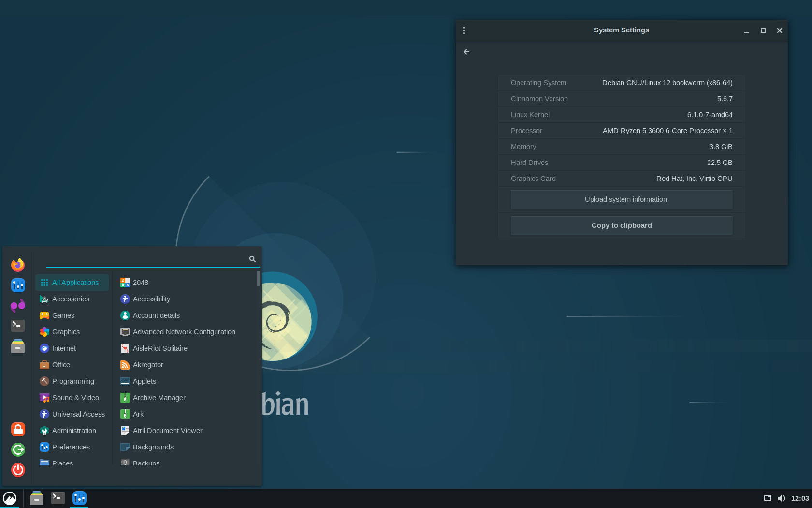812x508 pixels.
Task: Open the terminal from the menu sidebar
Action: (18, 326)
